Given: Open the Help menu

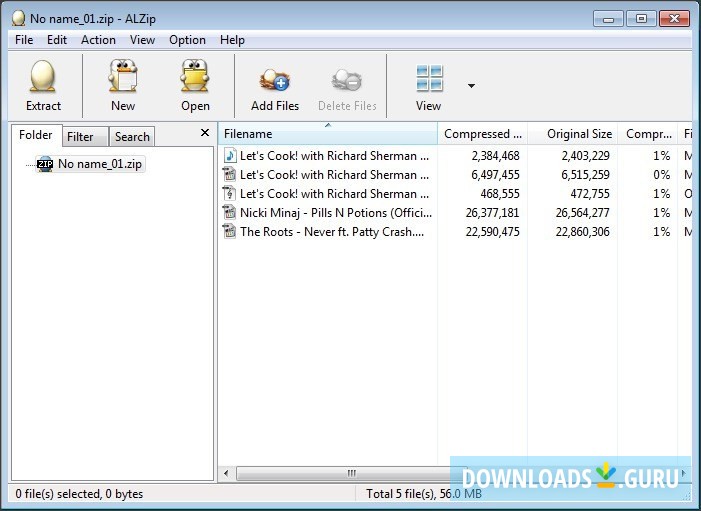Looking at the screenshot, I should click(x=232, y=40).
